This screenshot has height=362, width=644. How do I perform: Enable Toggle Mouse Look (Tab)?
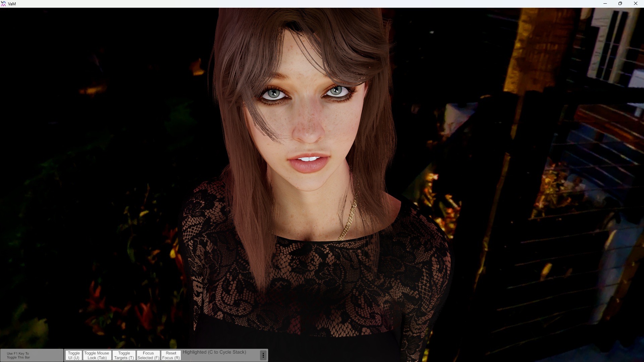pyautogui.click(x=97, y=355)
